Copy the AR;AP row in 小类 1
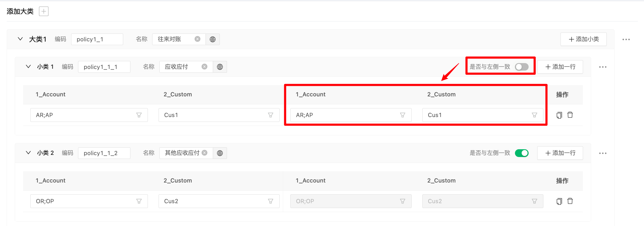The width and height of the screenshot is (644, 226). tap(559, 115)
